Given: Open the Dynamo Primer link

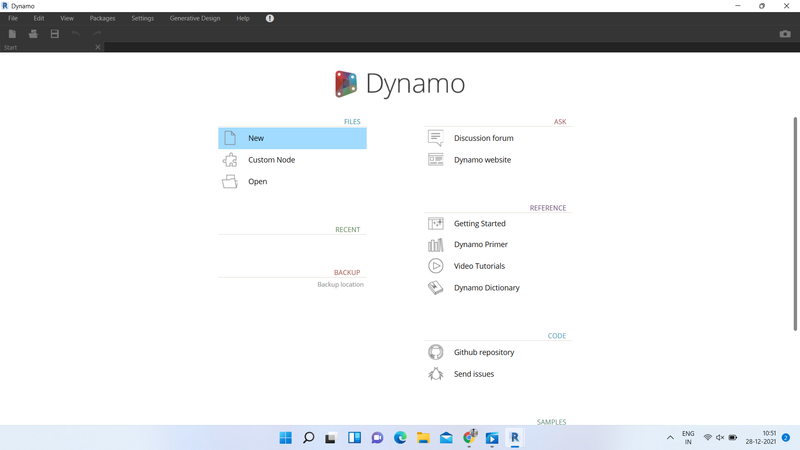Looking at the screenshot, I should [x=481, y=244].
